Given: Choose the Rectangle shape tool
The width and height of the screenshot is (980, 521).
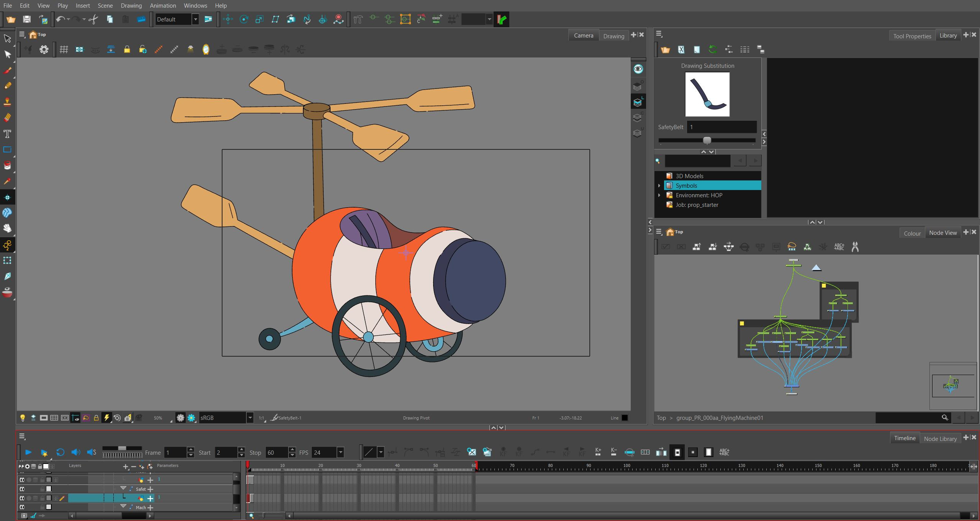Looking at the screenshot, I should pos(7,149).
